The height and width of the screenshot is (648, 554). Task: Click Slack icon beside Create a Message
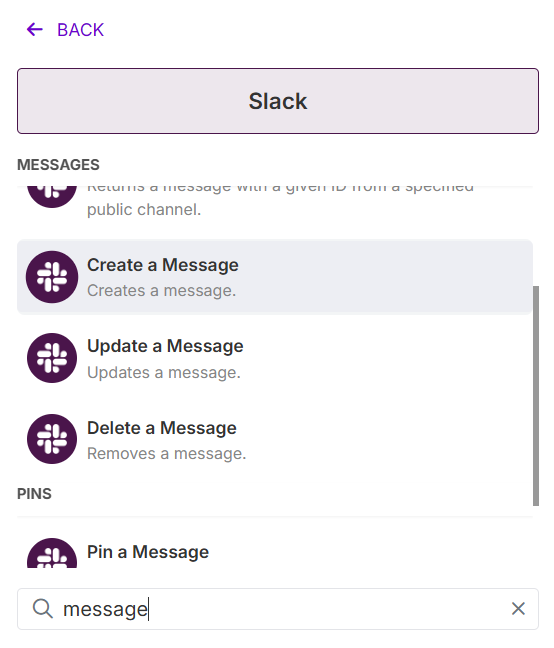click(x=52, y=277)
